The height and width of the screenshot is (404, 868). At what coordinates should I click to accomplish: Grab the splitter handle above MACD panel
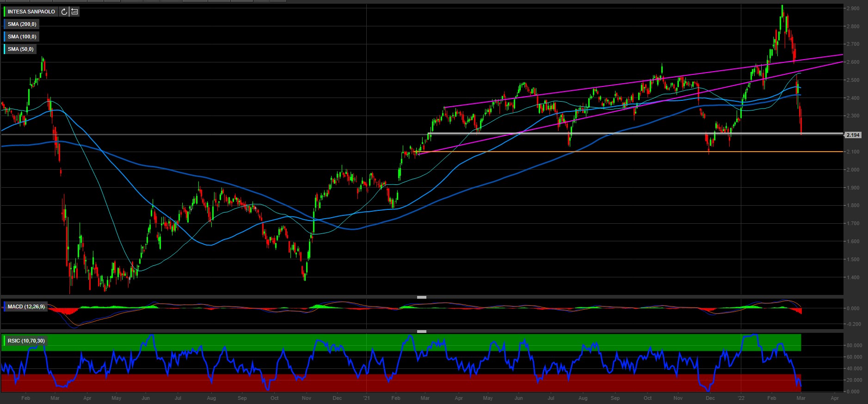pos(421,297)
